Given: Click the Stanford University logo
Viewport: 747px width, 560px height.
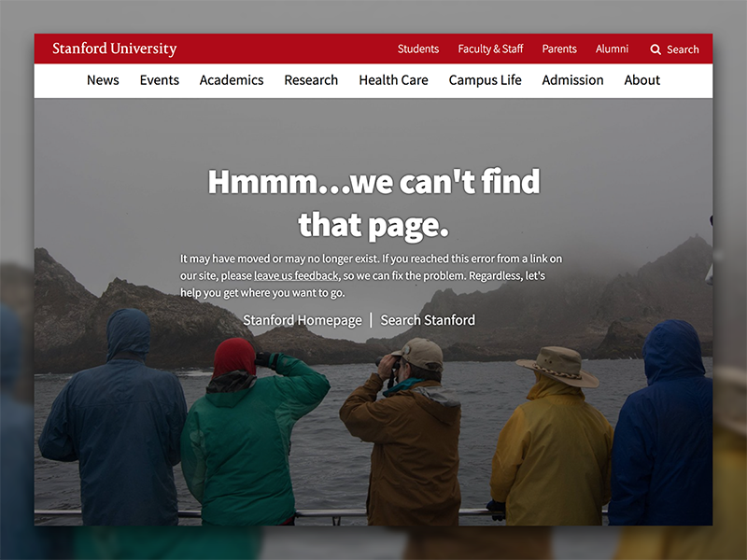Looking at the screenshot, I should coord(114,49).
